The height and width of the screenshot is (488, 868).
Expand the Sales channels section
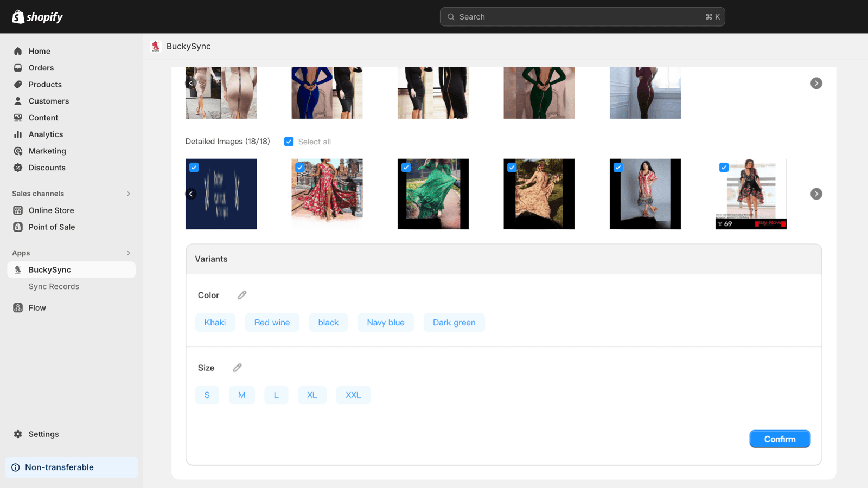[x=128, y=194]
